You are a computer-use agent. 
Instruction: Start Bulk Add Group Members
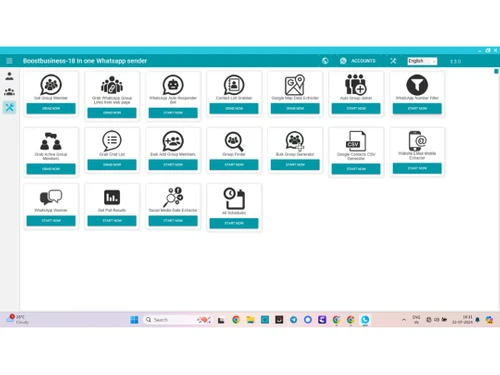(173, 165)
